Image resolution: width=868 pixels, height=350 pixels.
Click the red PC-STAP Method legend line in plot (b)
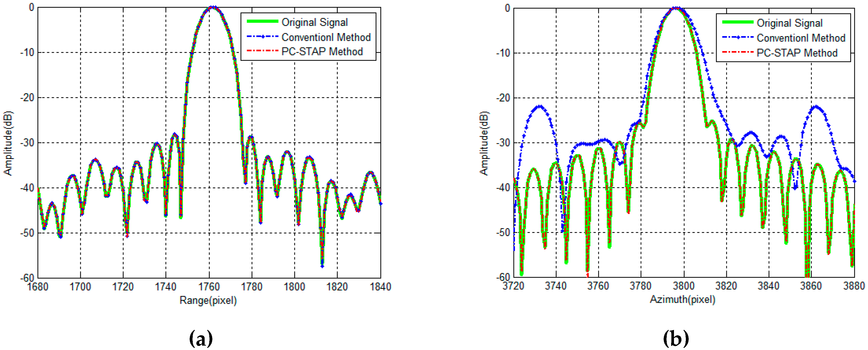point(738,52)
